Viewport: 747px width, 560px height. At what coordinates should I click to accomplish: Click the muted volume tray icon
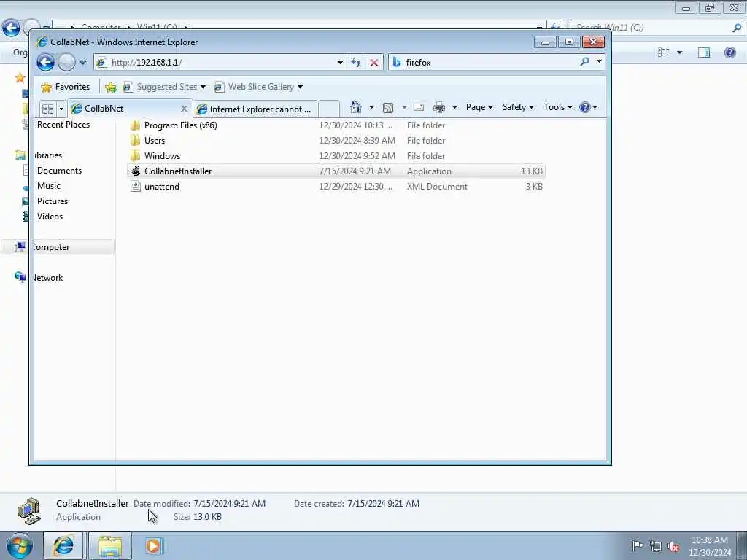pos(673,546)
